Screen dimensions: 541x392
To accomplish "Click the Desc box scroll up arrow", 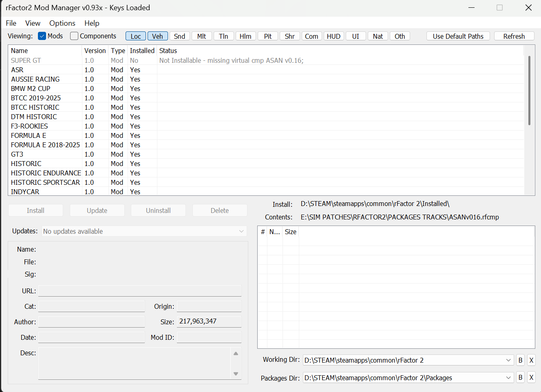I will [236, 354].
